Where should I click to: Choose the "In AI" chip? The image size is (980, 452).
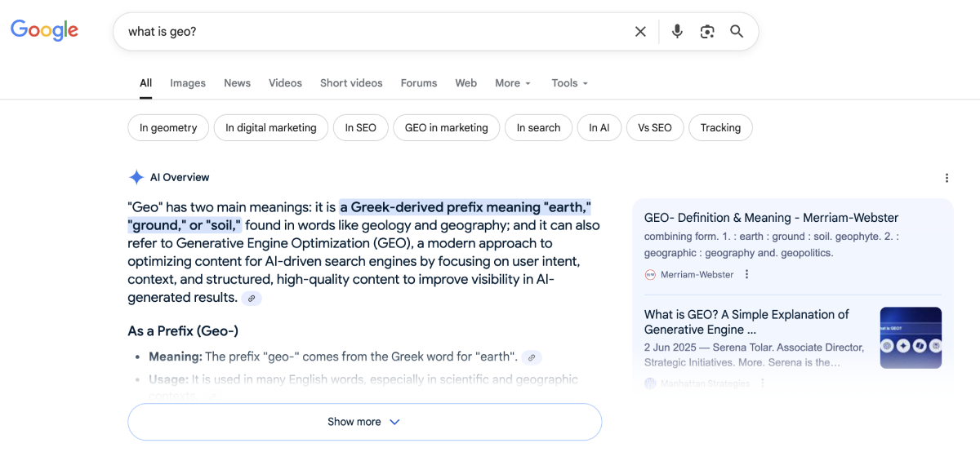tap(599, 127)
